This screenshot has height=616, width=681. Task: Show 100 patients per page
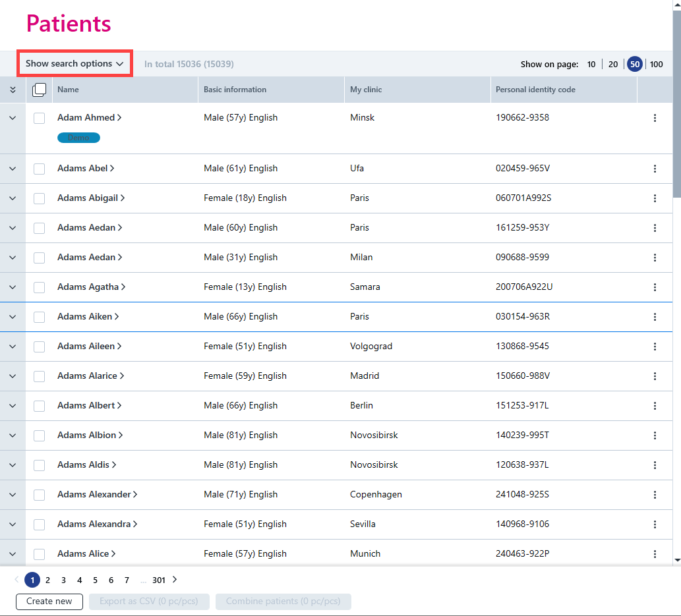656,65
